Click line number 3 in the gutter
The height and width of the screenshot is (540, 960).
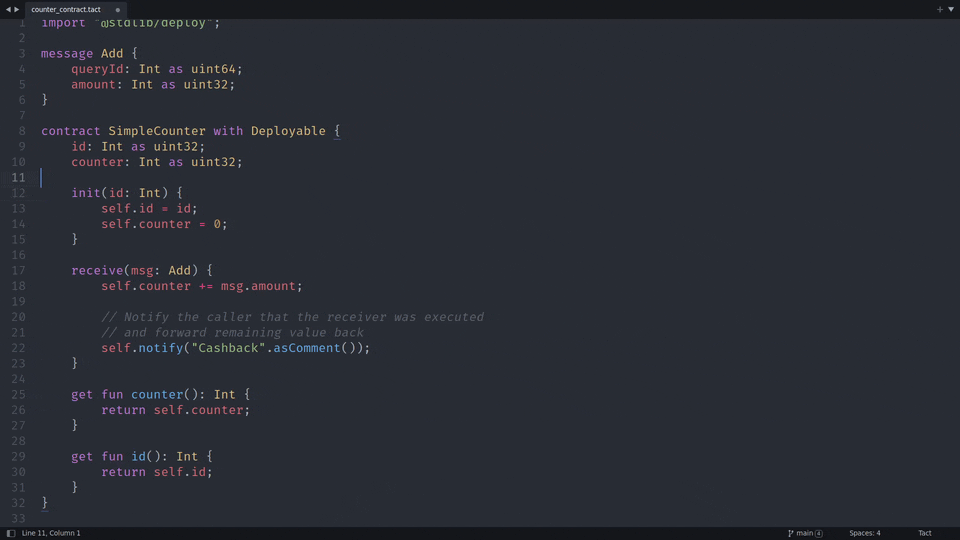coord(22,54)
